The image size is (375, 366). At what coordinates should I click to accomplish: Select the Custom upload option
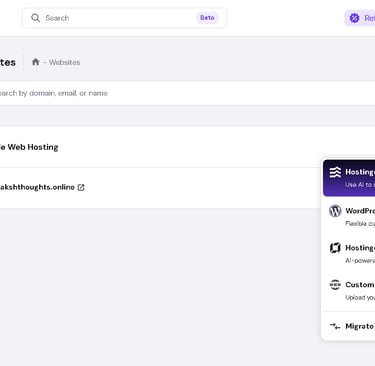pyautogui.click(x=349, y=291)
